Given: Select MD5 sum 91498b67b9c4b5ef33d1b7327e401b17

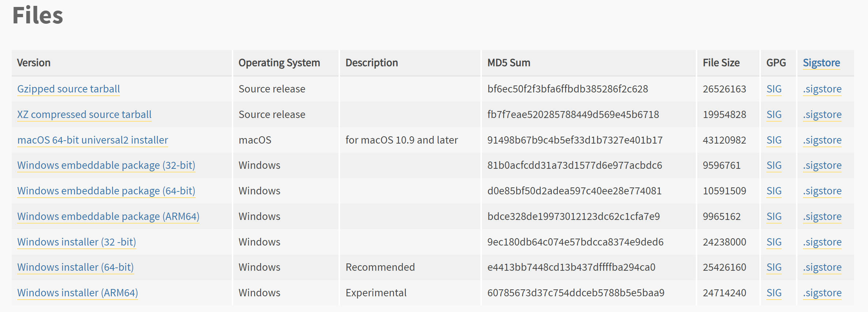Looking at the screenshot, I should pyautogui.click(x=575, y=140).
